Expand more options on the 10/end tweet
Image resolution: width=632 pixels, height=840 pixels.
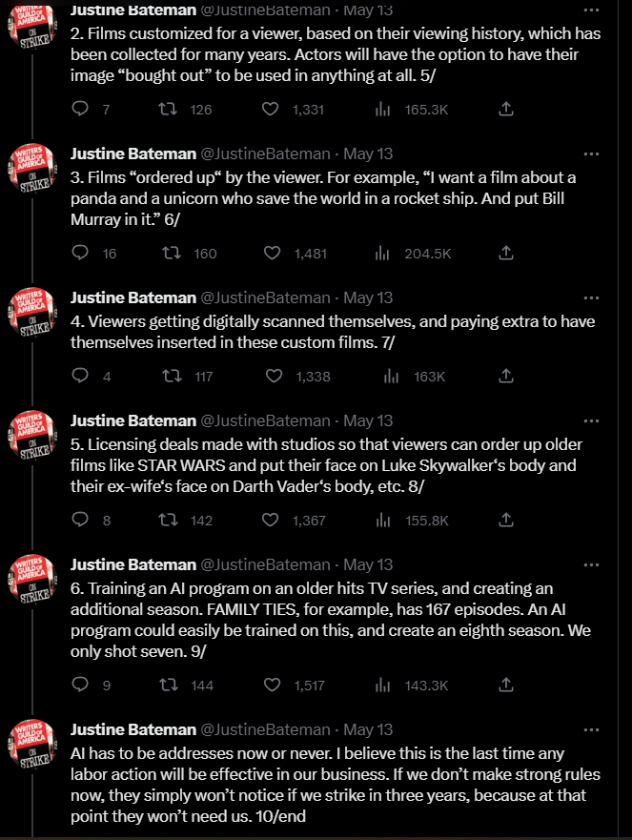click(591, 729)
